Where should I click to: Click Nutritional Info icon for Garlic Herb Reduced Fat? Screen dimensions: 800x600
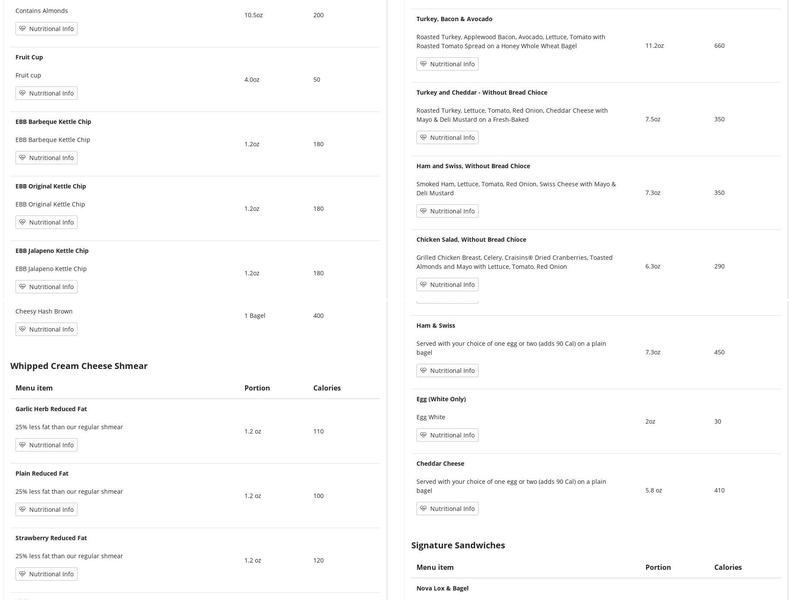pyautogui.click(x=23, y=445)
